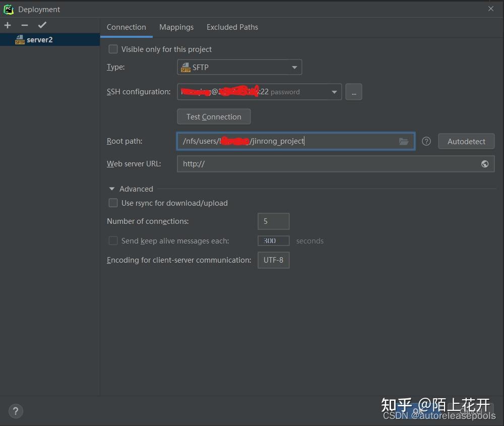
Task: Enable Visible only for this project
Action: point(113,49)
